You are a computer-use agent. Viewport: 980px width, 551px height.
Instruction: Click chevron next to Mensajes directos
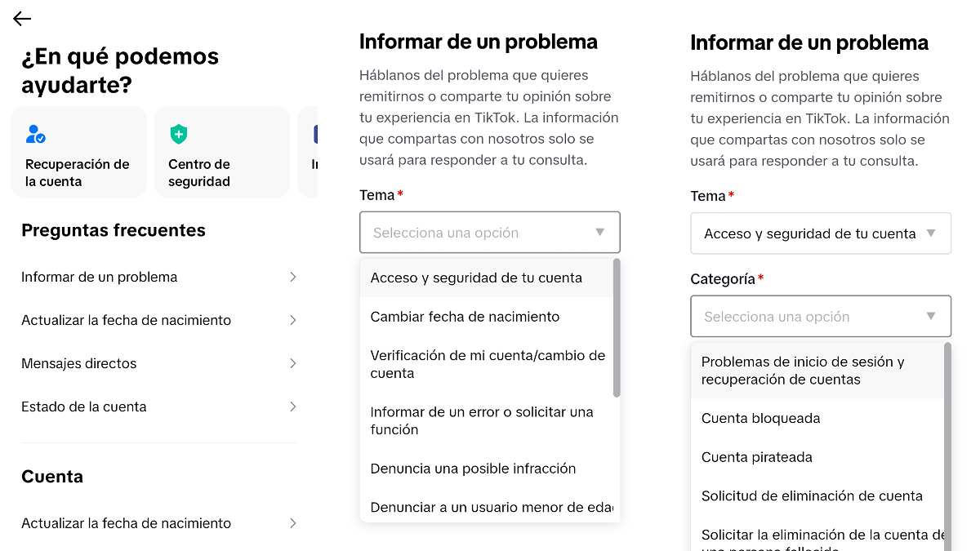point(292,363)
